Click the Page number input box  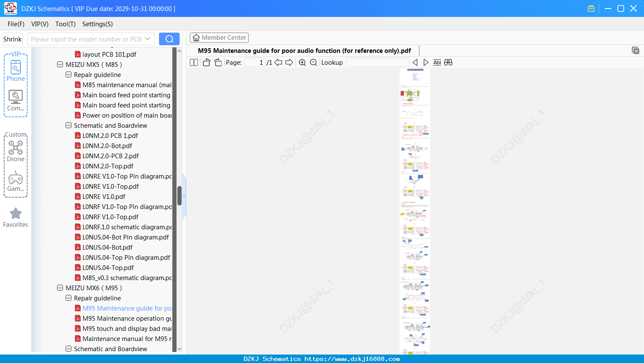[x=255, y=63]
